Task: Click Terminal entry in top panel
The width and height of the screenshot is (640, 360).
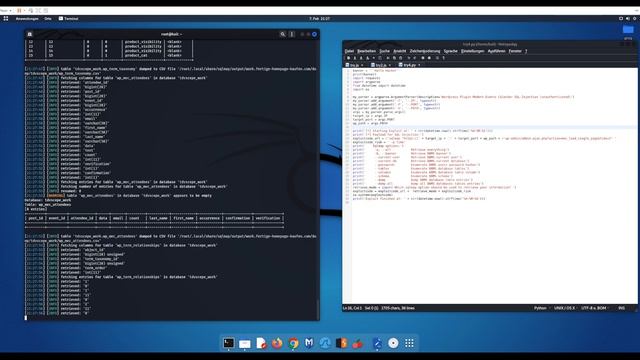Action: coord(69,18)
